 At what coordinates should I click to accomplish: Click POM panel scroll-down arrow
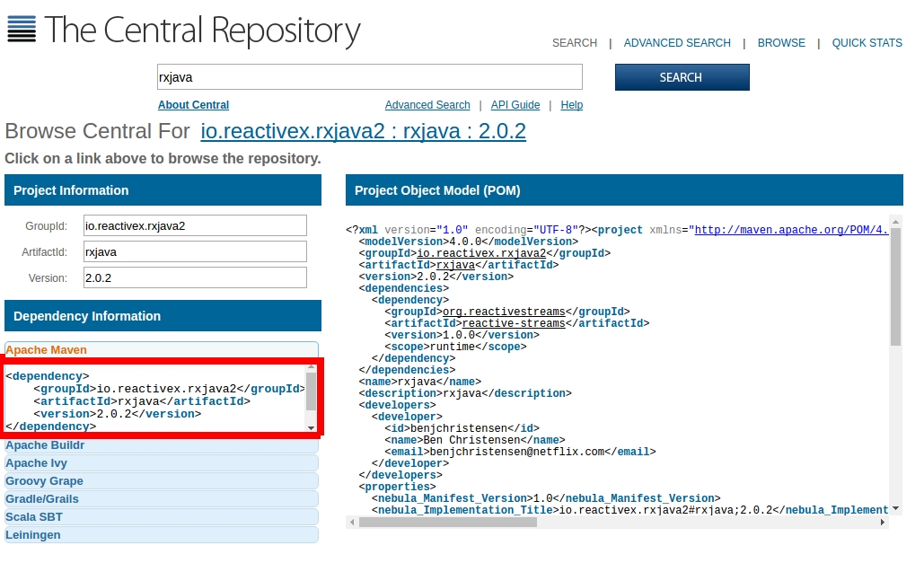coord(896,508)
